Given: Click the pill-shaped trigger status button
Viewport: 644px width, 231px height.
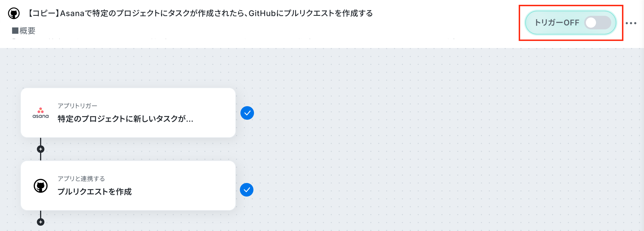Looking at the screenshot, I should [571, 23].
